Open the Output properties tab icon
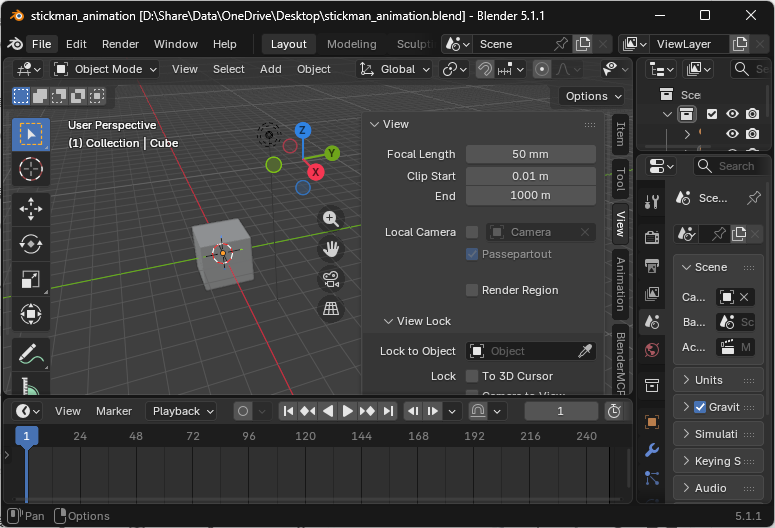Screen dimensions: 775x528 [652, 266]
